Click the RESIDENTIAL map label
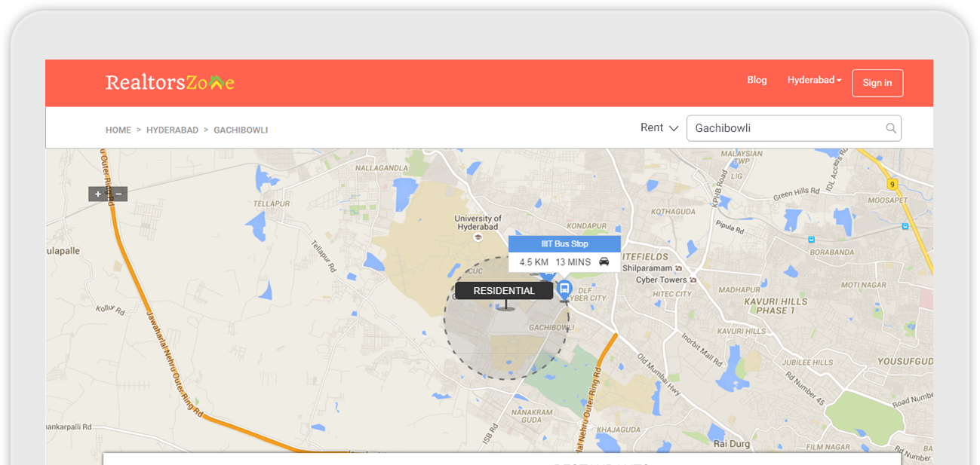The width and height of the screenshot is (980, 465). click(504, 291)
